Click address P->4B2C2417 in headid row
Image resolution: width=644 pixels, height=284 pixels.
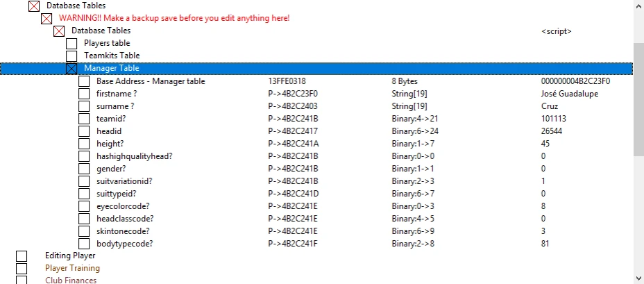(x=293, y=131)
